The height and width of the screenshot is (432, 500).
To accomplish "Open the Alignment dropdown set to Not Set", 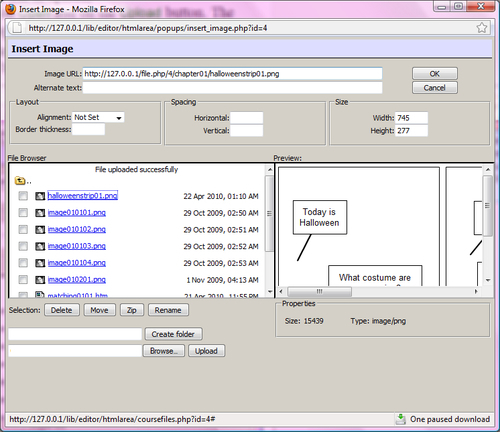I will 98,117.
